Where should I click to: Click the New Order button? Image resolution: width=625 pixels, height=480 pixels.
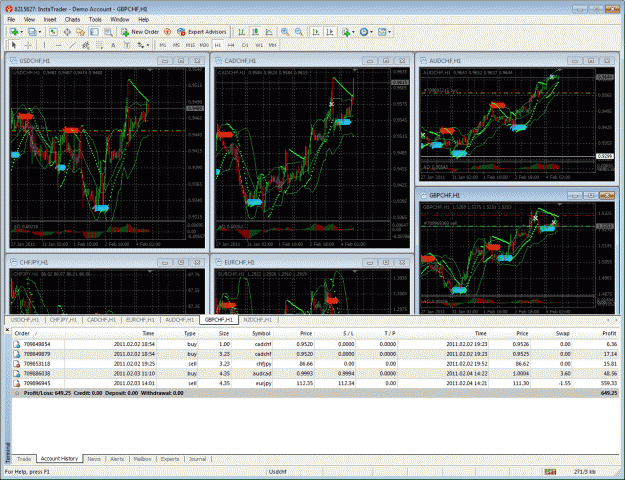click(140, 32)
